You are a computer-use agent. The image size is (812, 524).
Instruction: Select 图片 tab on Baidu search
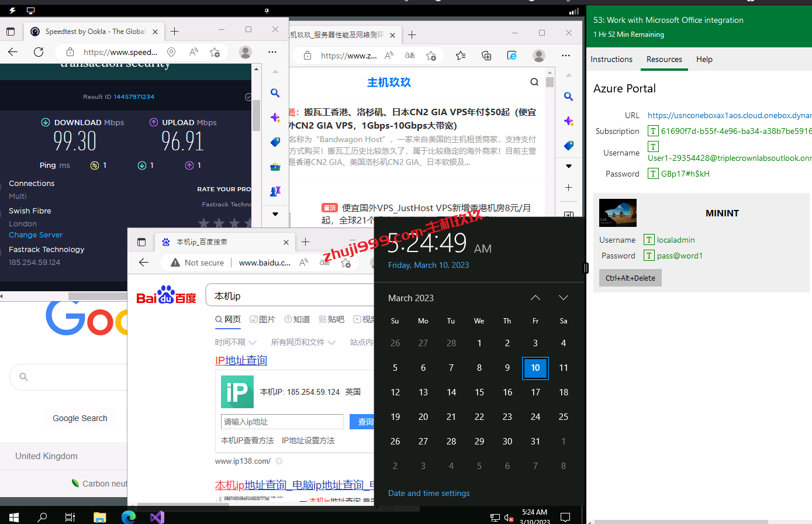click(x=262, y=319)
